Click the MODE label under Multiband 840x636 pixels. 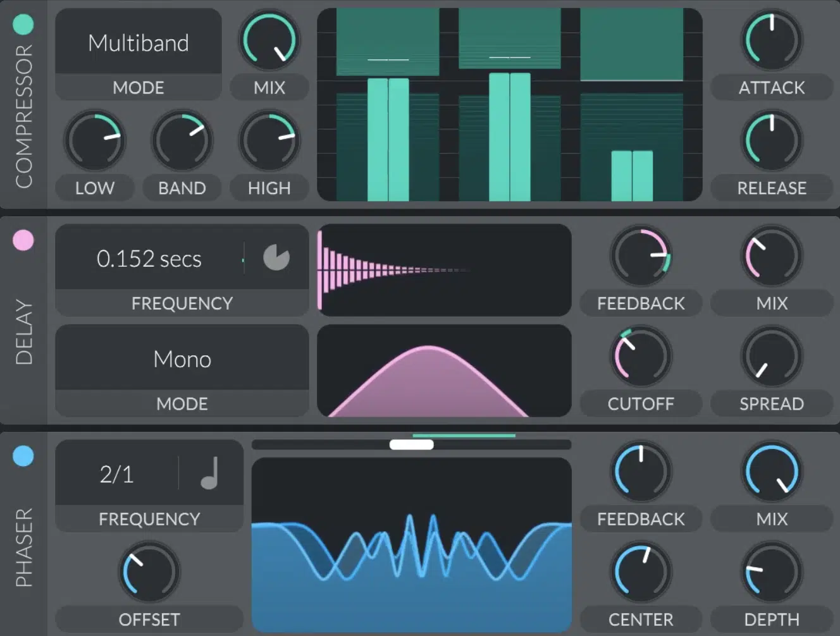[139, 87]
